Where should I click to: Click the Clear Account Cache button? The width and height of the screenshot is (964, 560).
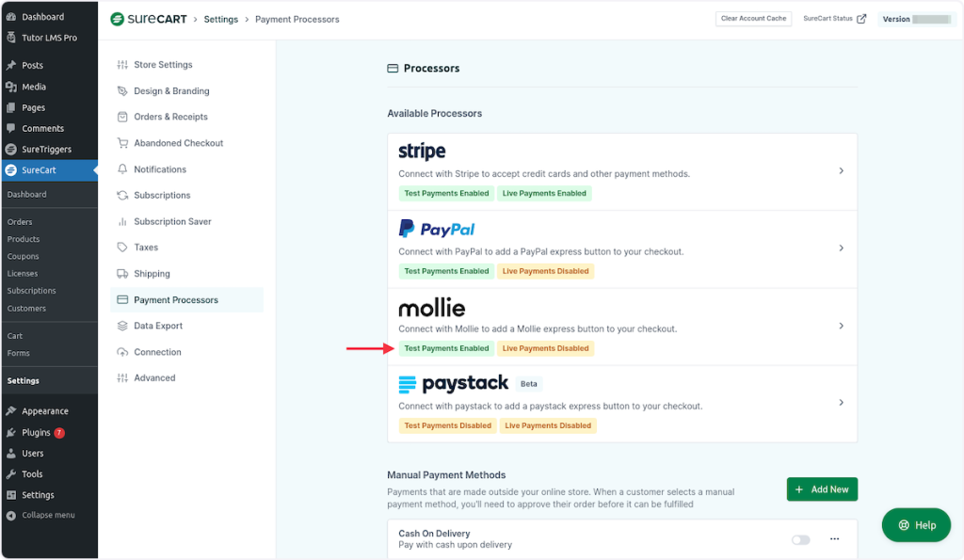[x=753, y=18]
